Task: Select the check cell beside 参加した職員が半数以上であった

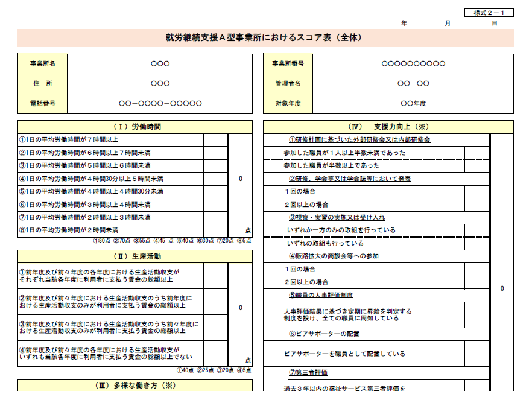Action: click(477, 165)
